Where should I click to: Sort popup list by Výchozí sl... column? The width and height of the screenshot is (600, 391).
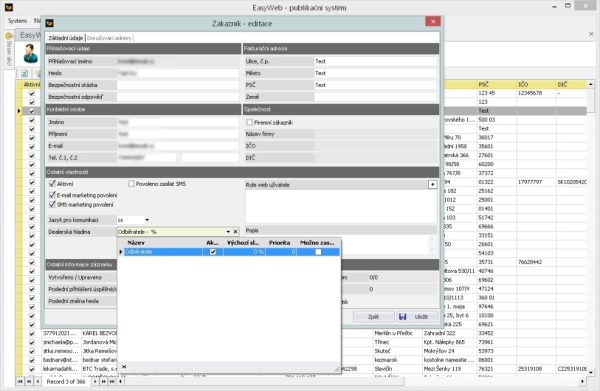[244, 243]
